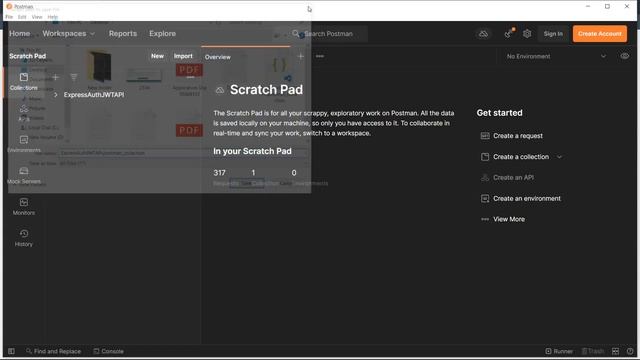Click the Create a collection link
This screenshot has width=640, height=360.
[521, 157]
